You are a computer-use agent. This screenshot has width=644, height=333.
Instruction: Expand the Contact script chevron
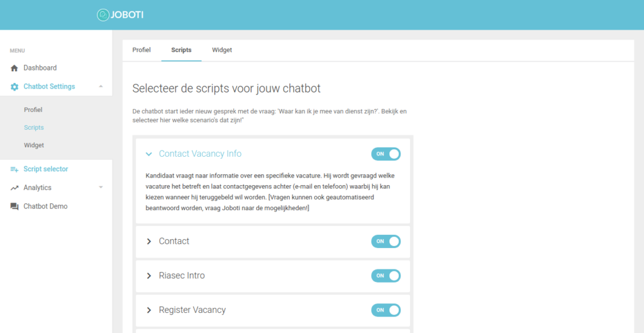pos(148,241)
